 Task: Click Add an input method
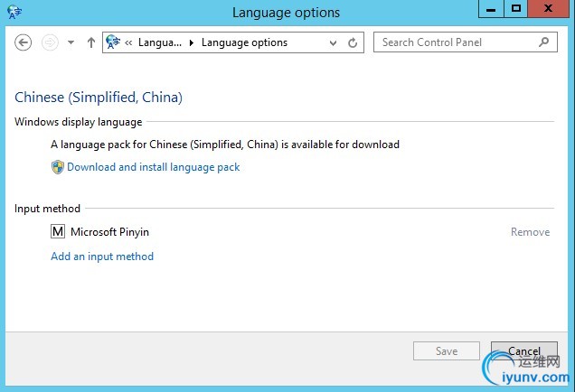(102, 257)
